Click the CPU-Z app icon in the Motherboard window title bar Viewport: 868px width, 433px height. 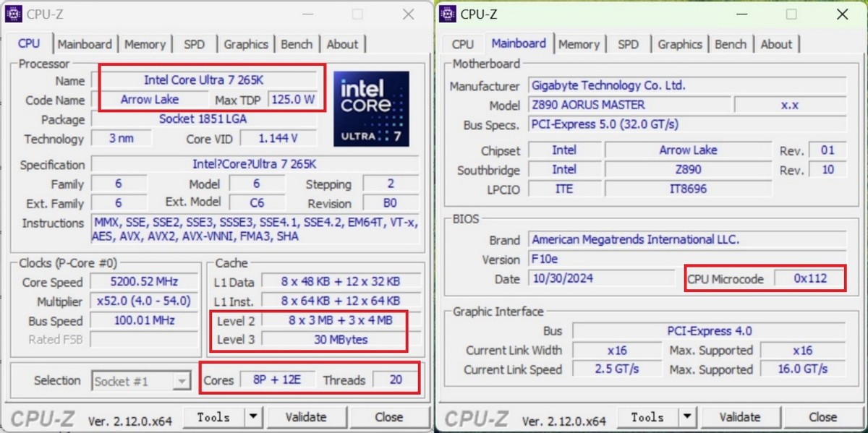tap(448, 14)
